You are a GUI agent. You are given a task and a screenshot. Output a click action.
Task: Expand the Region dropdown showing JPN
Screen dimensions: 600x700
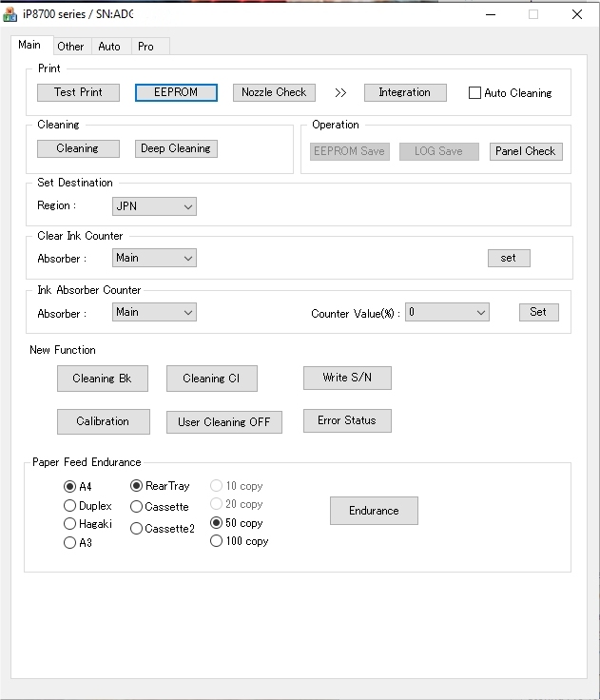154,206
